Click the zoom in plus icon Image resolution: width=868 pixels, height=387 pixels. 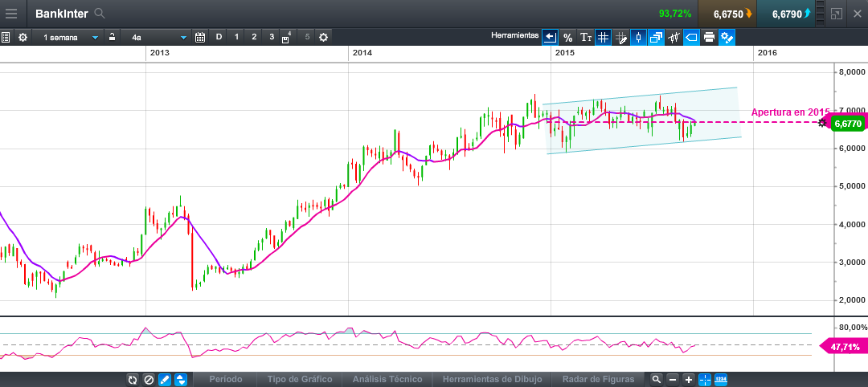[x=689, y=379]
